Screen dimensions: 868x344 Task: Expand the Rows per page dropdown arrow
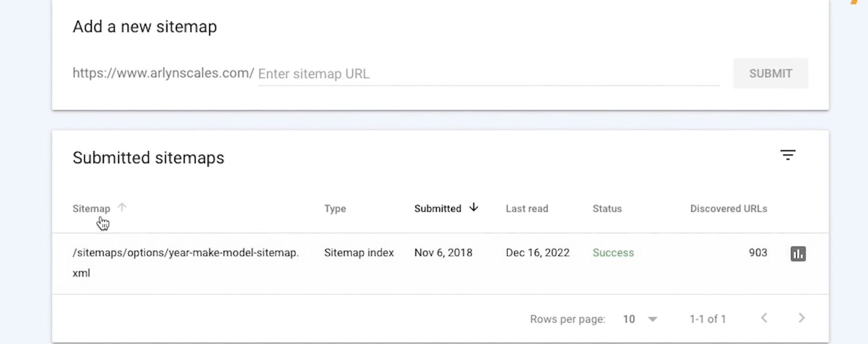653,319
